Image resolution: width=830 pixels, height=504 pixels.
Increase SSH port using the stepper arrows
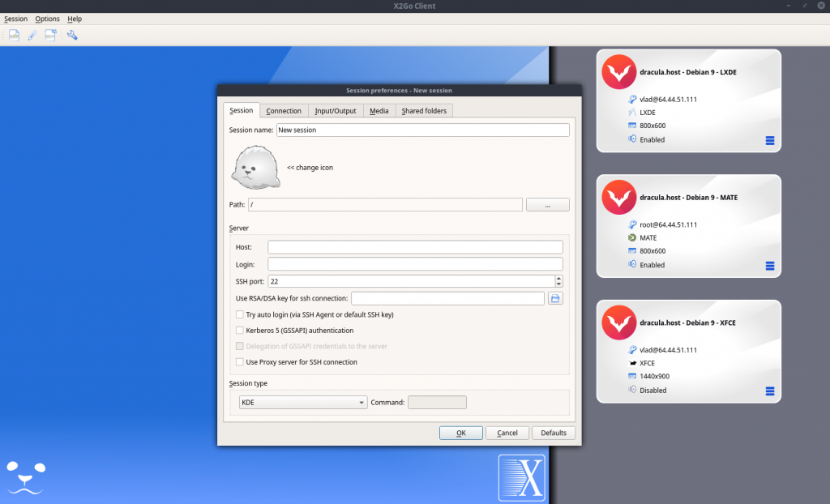[558, 278]
